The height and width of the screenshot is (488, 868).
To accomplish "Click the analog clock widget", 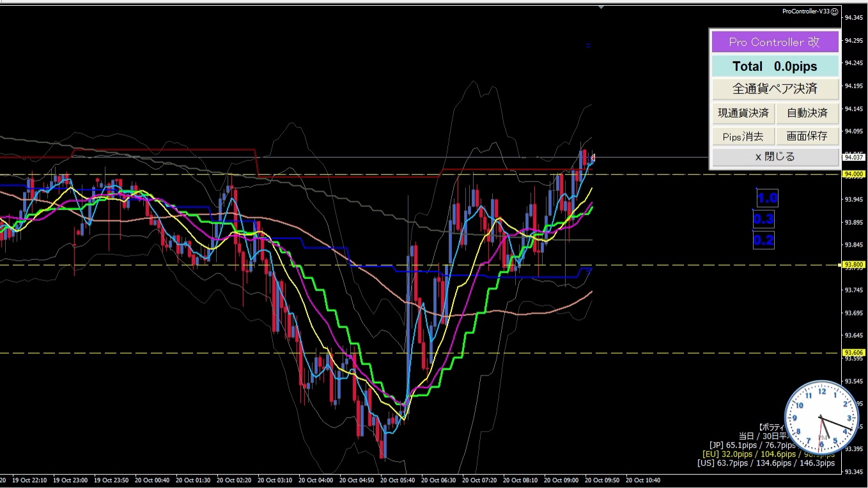I will coord(822,418).
